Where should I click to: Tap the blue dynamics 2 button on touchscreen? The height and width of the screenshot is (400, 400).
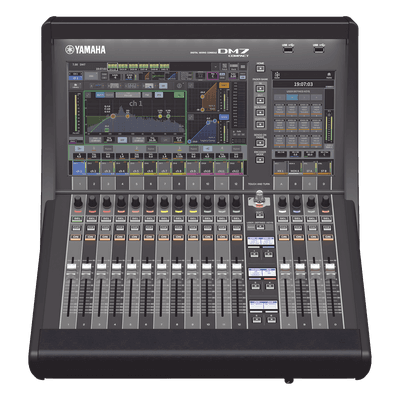(x=224, y=117)
